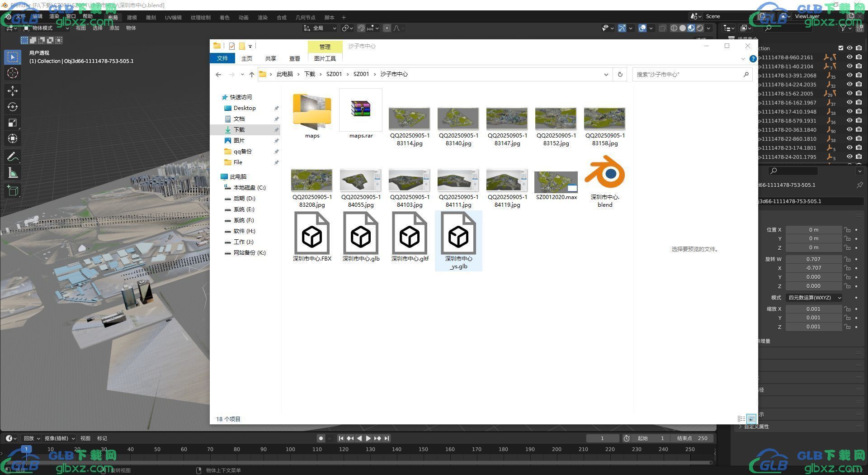868x475 pixels.
Task: Open the 物体模式 mode dropdown
Action: click(x=46, y=28)
